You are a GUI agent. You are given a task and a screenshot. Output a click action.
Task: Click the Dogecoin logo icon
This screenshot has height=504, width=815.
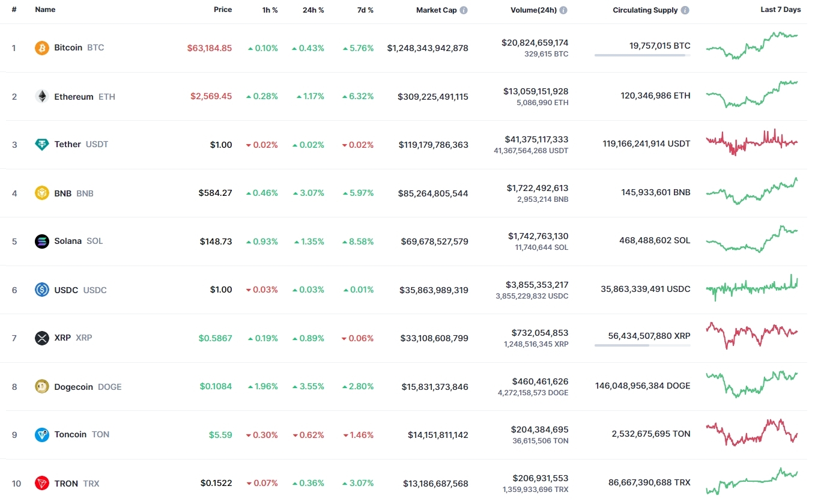click(x=42, y=387)
